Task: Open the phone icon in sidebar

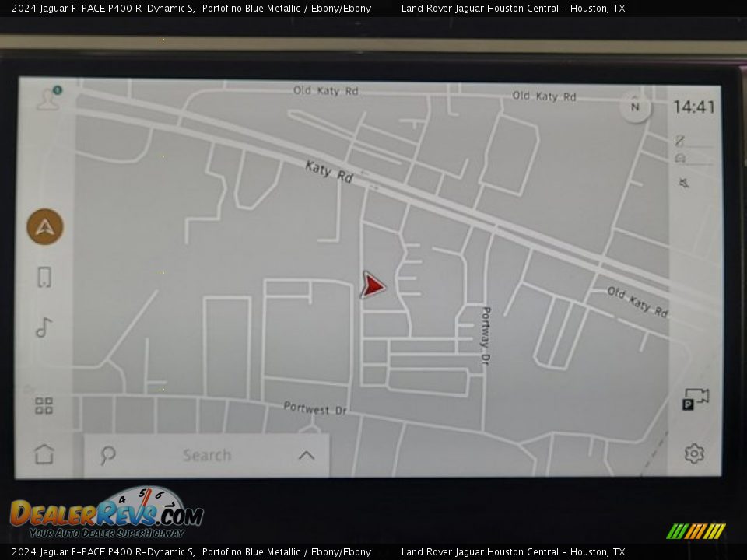Action: coord(44,277)
